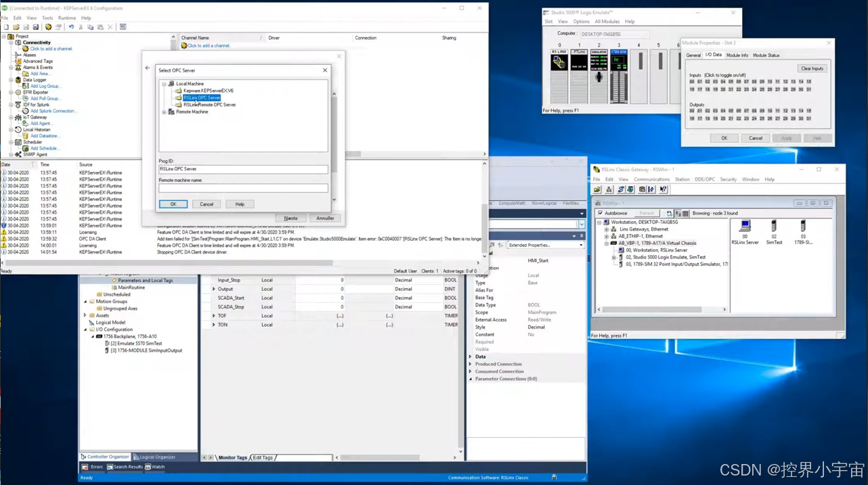Viewport: 868px width, 485px height.
Task: Collapse Local Machine node in OPC Server tree
Action: [x=164, y=84]
